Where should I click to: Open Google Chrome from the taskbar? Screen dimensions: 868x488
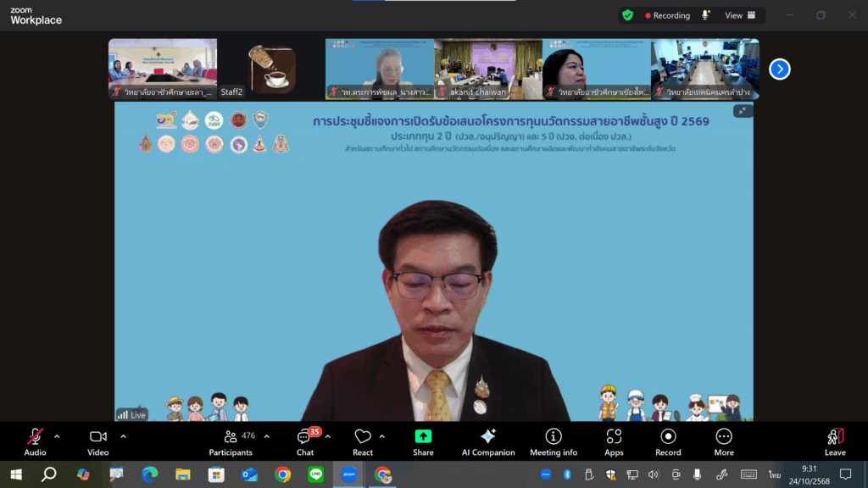pyautogui.click(x=283, y=474)
